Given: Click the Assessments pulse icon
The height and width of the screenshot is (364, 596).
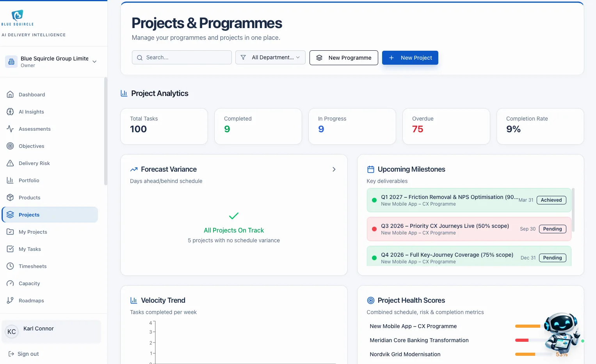Looking at the screenshot, I should coord(10,129).
